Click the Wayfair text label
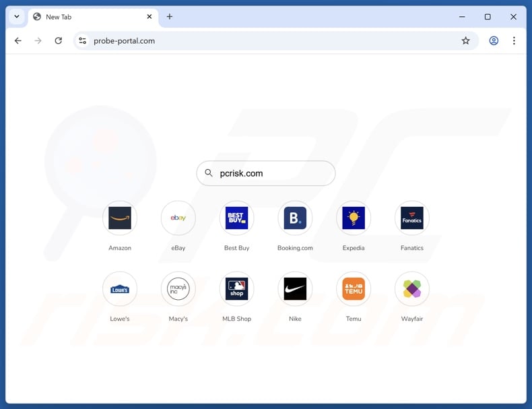 point(412,319)
